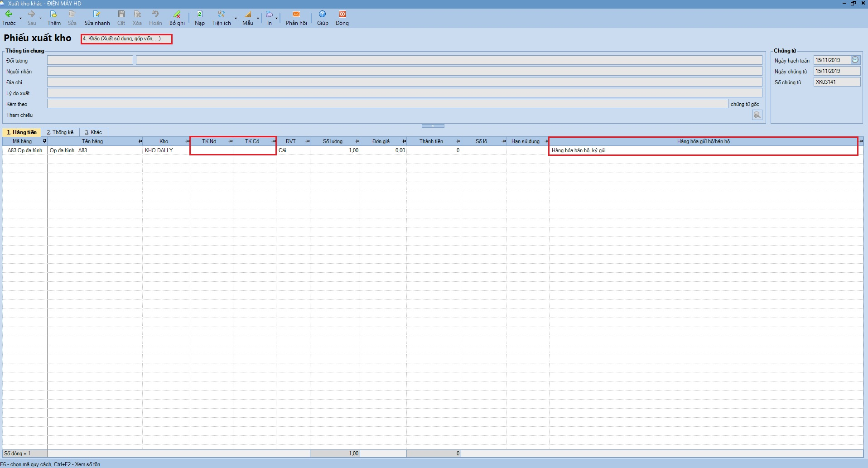Screen dimensions: 868x468
Task: Pin the Số lượng column
Action: pyautogui.click(x=357, y=141)
